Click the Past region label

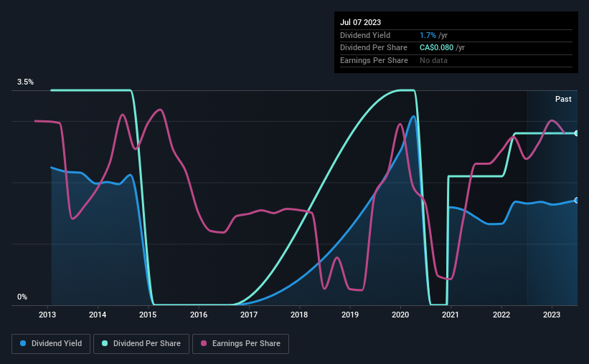pos(563,99)
